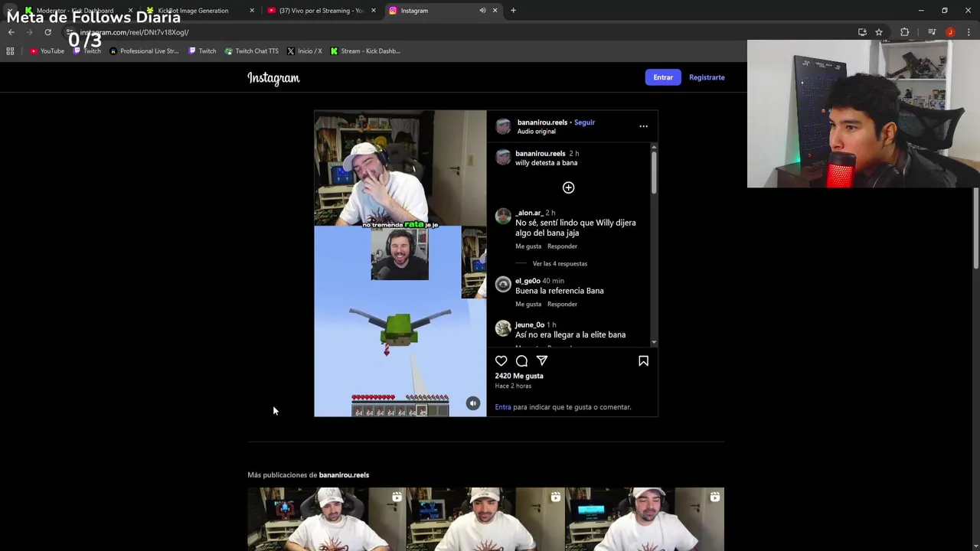Open the Twitch Chat TTS bookmark
Viewport: 980px width, 551px height.
(x=251, y=51)
